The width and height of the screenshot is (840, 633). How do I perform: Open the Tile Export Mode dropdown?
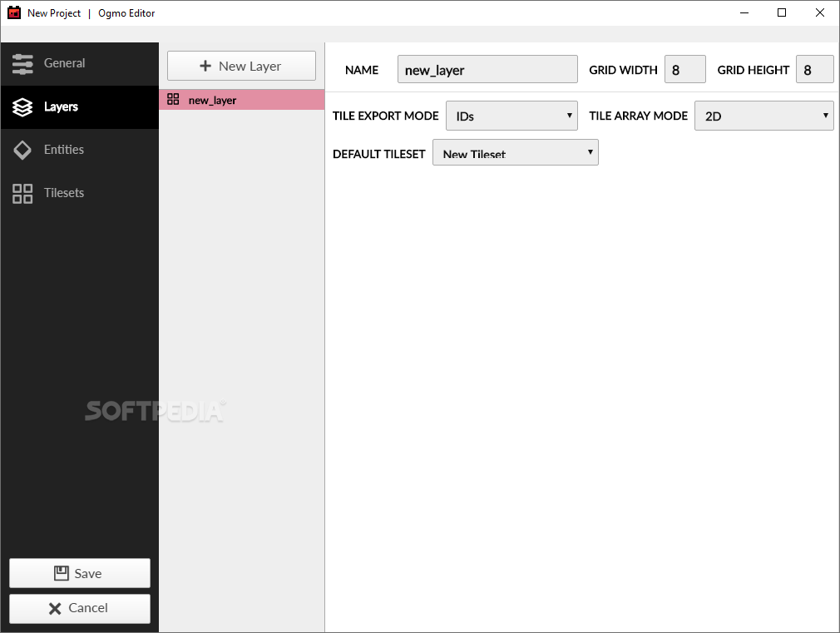point(511,116)
